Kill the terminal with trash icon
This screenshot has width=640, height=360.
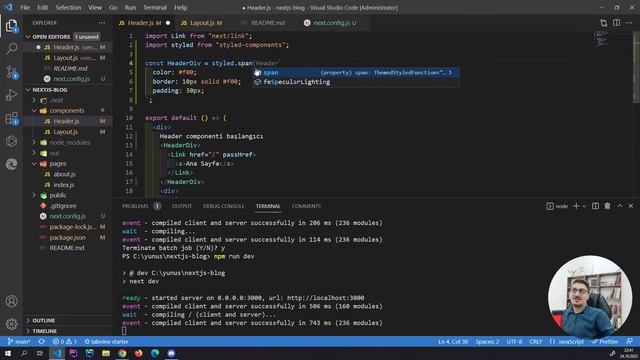click(x=607, y=206)
